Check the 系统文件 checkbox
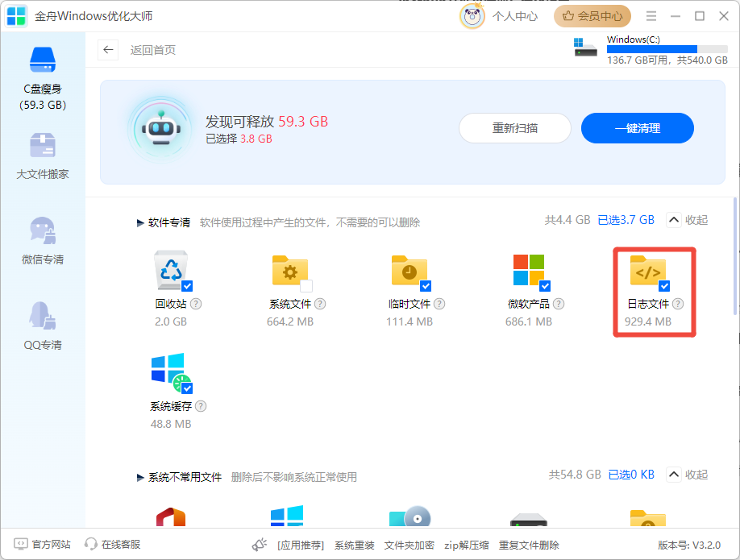This screenshot has width=740, height=560. 306,286
